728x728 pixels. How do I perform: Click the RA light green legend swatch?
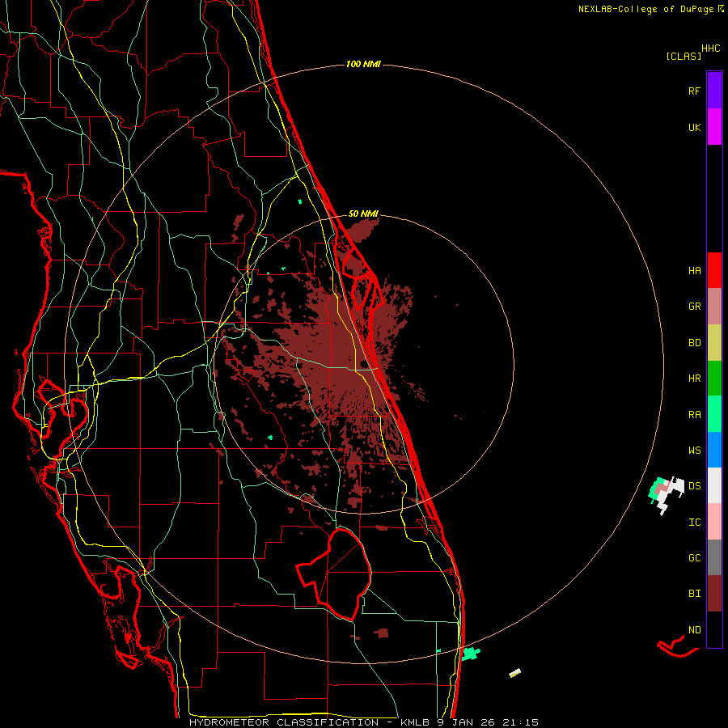[x=714, y=414]
